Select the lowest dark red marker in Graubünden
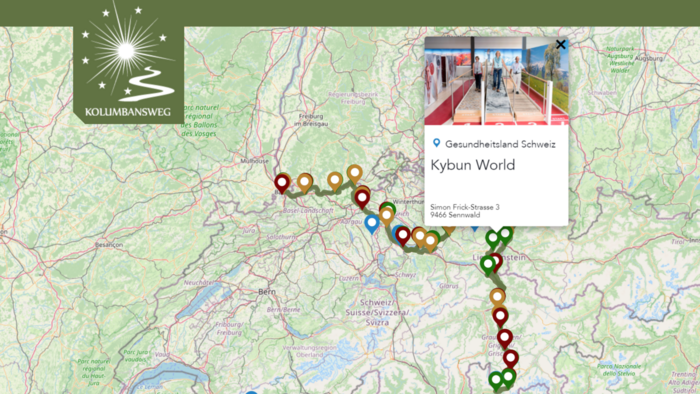Screen dimensions: 700x394 pos(511,359)
